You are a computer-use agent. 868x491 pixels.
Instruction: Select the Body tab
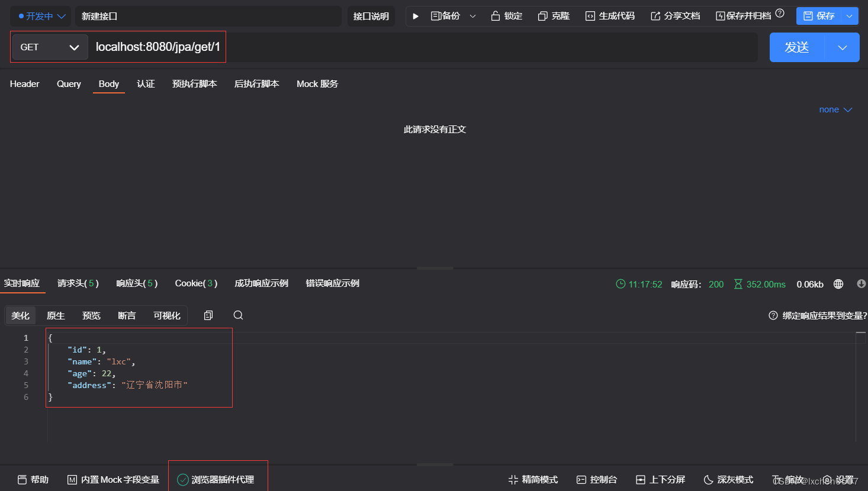pos(109,84)
